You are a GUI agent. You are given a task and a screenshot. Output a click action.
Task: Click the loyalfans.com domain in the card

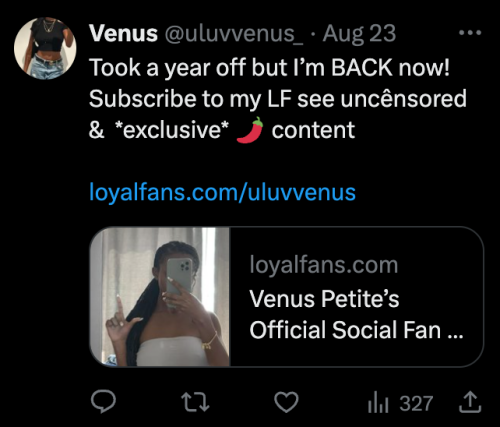(x=324, y=265)
